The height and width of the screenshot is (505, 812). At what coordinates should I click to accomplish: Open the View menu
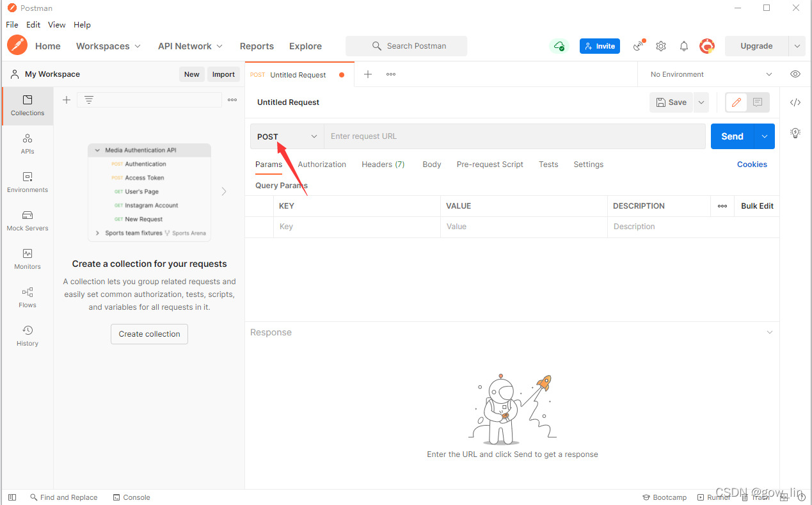(57, 24)
